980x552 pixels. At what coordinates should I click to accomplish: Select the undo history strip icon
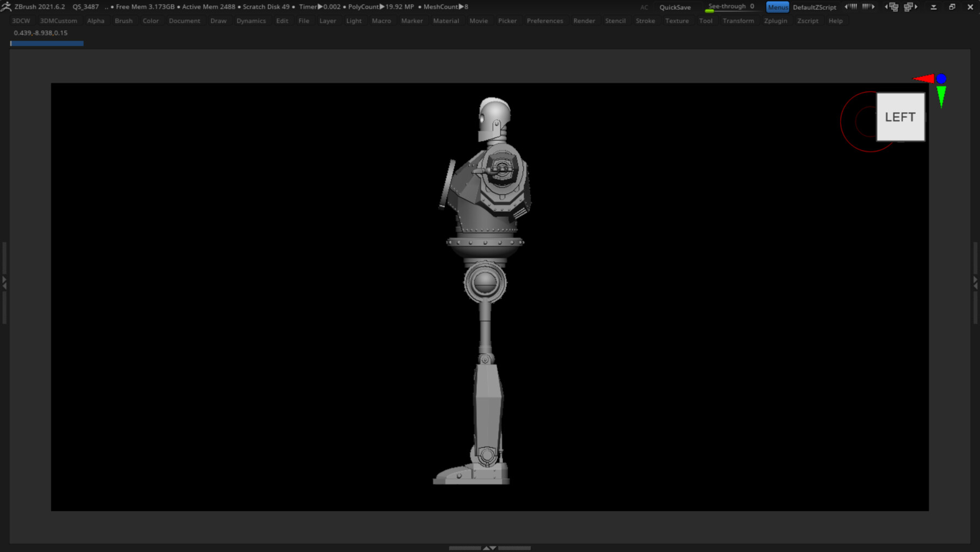pos(851,7)
